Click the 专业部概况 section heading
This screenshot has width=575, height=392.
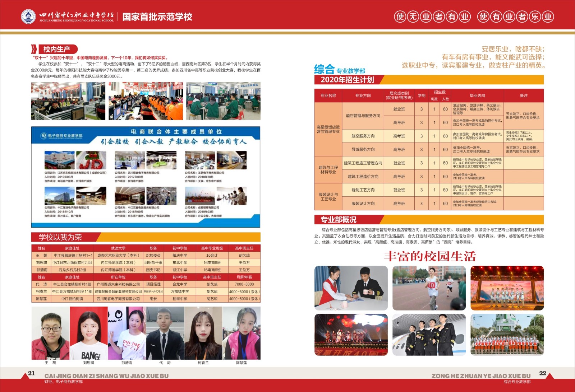coord(338,220)
